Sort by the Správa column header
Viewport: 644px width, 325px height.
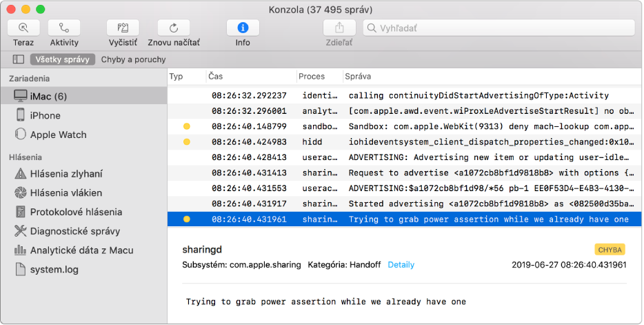point(492,77)
